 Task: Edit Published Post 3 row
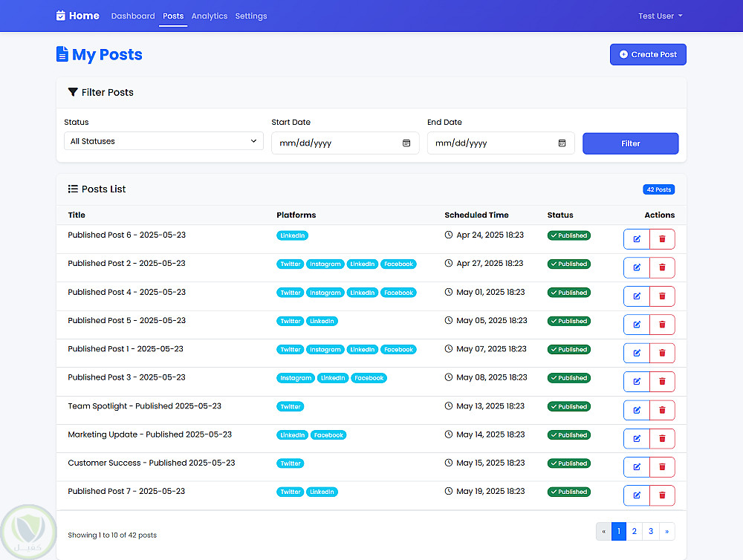point(637,382)
